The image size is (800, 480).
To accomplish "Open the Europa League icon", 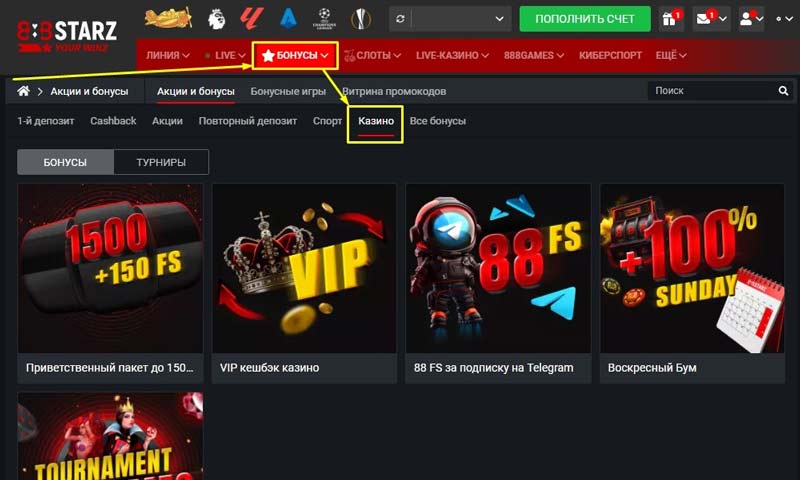I will click(x=361, y=19).
